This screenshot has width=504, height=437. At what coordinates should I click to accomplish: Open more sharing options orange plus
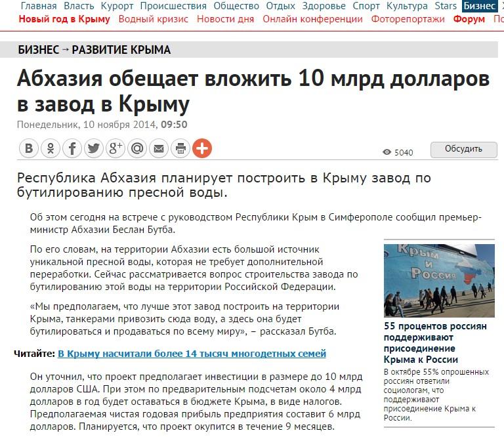pyautogui.click(x=202, y=148)
